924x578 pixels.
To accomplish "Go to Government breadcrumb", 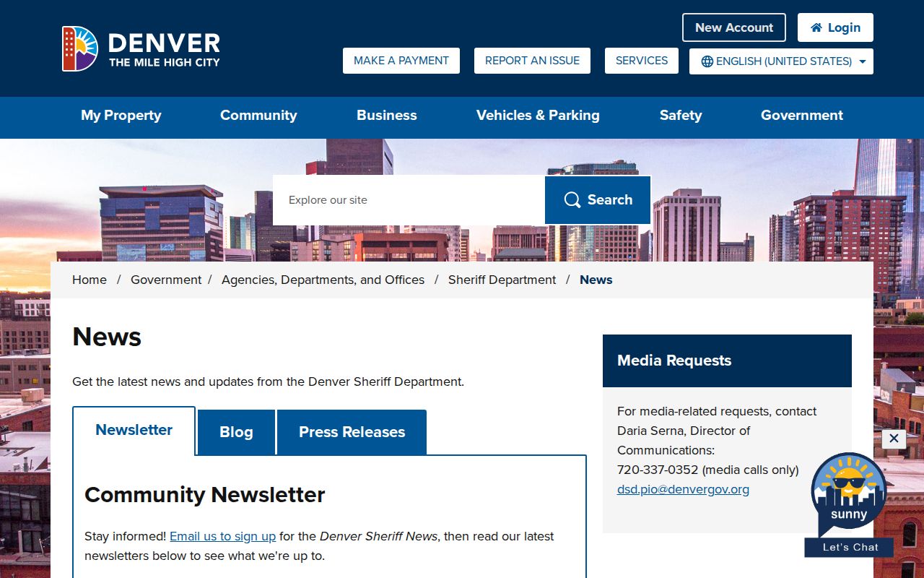I will pos(166,280).
